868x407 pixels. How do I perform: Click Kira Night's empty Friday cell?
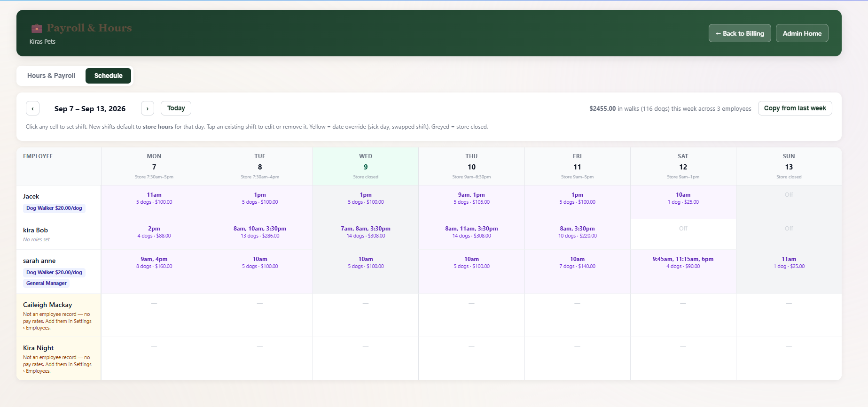point(578,359)
